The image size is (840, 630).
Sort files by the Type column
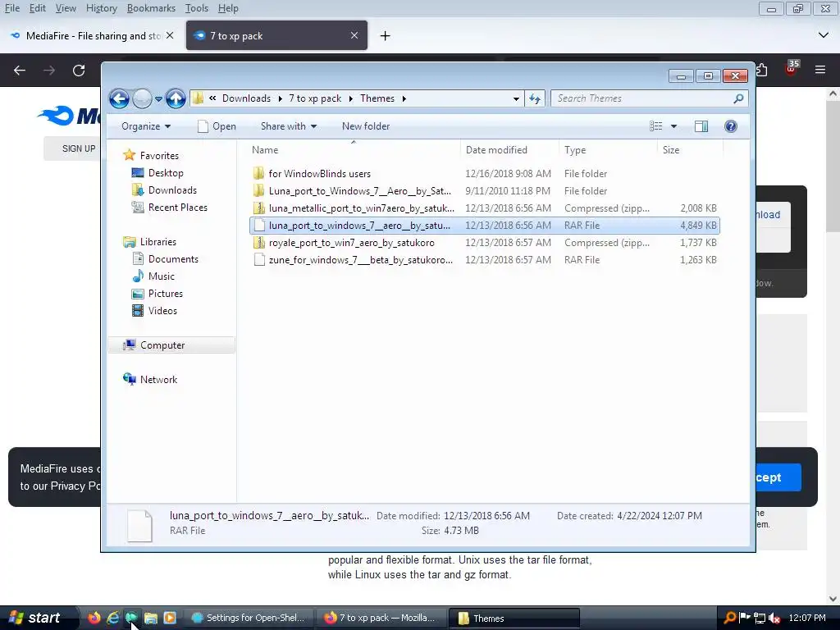click(608, 150)
